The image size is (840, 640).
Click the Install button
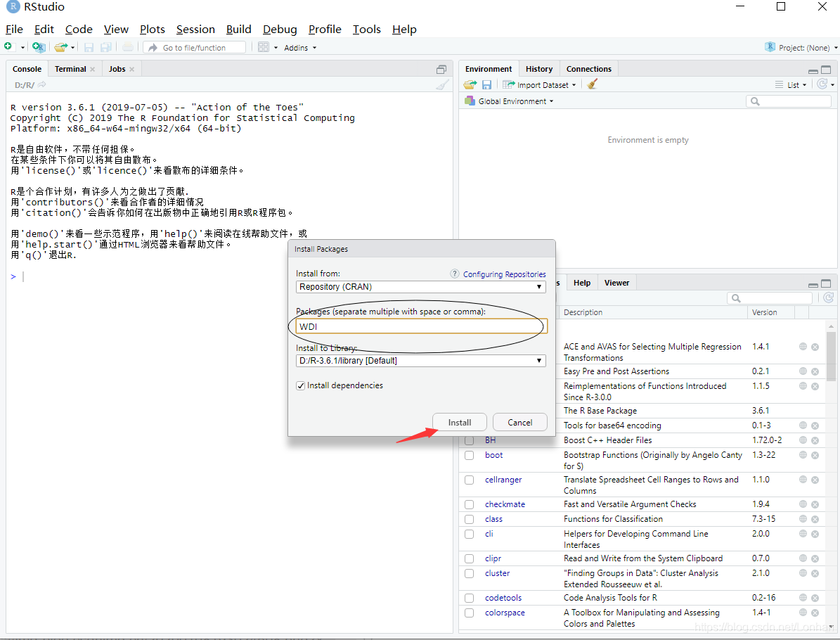click(460, 423)
